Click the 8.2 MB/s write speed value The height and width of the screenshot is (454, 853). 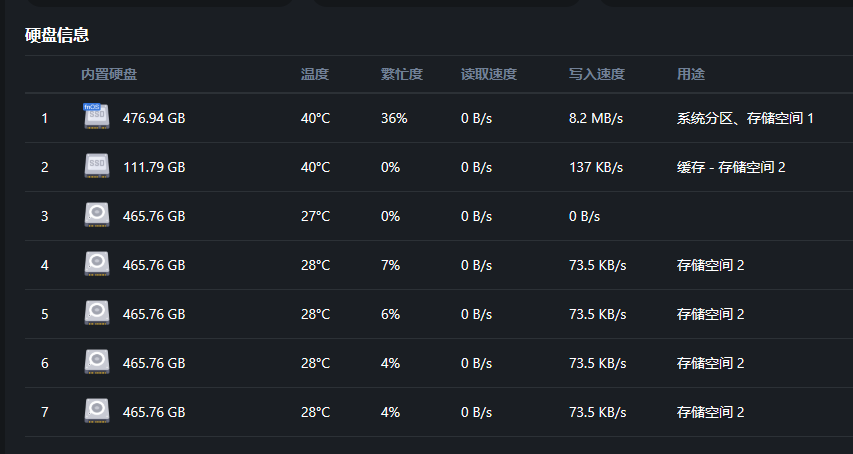(x=596, y=118)
